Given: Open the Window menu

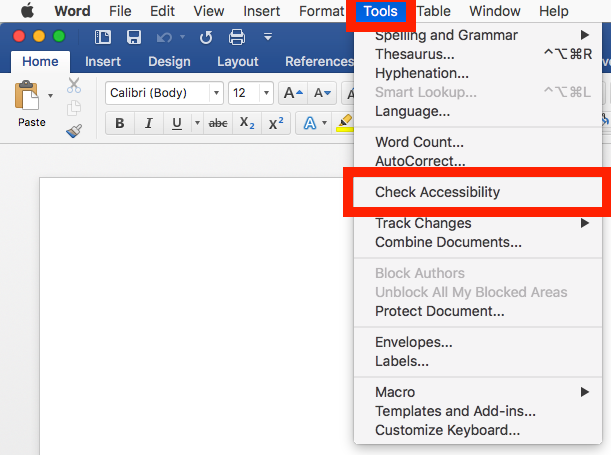Looking at the screenshot, I should click(x=494, y=11).
